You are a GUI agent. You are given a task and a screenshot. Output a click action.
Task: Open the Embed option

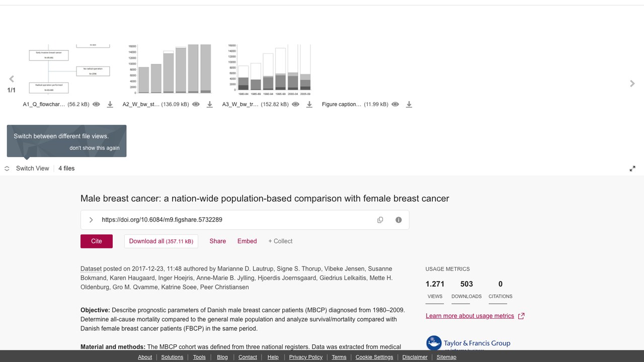click(x=247, y=241)
